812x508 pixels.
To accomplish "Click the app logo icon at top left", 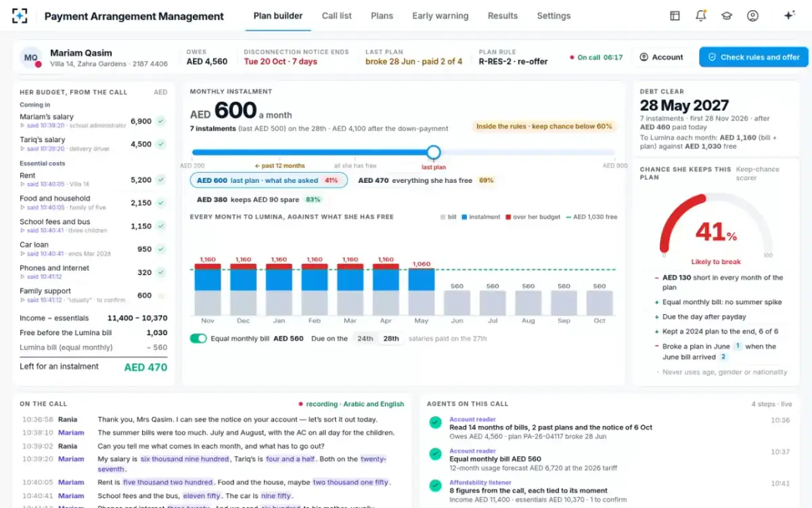I will (20, 16).
